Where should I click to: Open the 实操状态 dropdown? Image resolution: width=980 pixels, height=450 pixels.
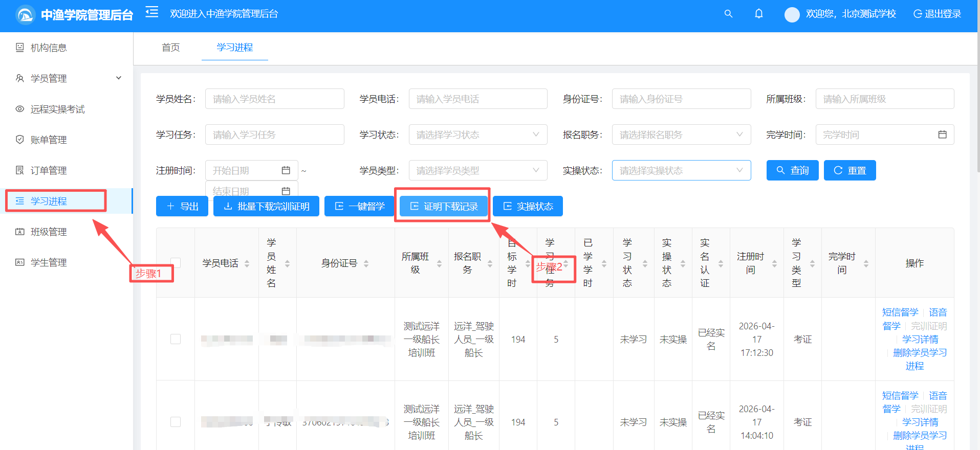point(681,170)
